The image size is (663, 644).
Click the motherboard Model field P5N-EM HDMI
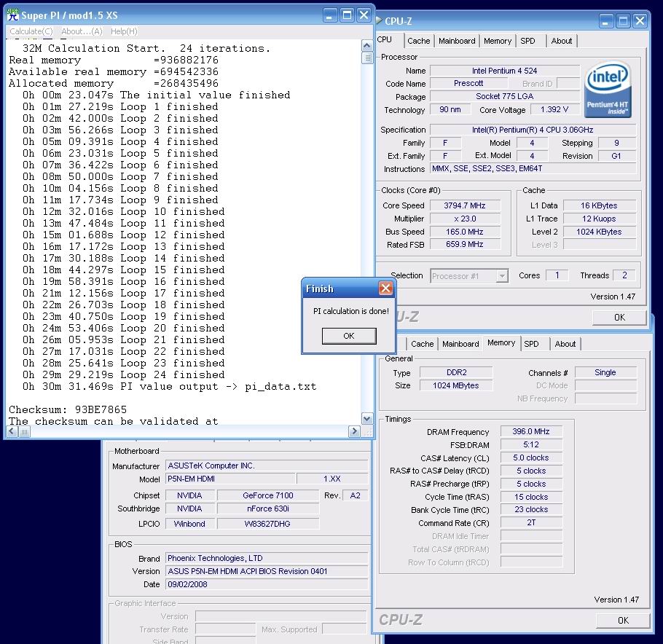coord(230,479)
